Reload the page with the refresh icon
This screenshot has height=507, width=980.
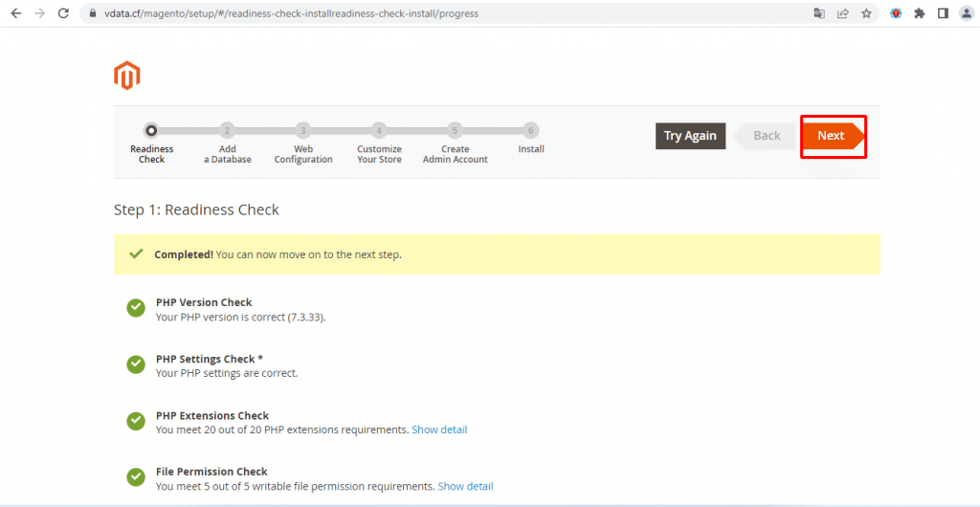click(63, 13)
